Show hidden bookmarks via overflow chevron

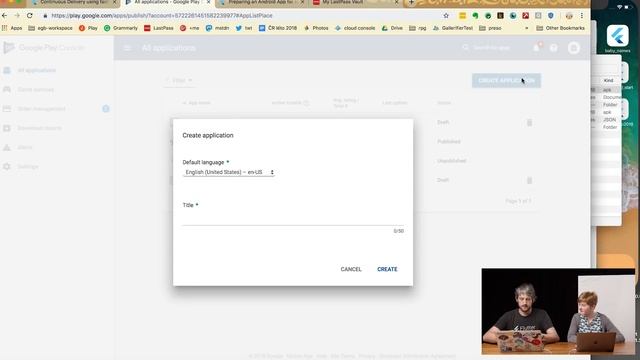click(x=526, y=28)
